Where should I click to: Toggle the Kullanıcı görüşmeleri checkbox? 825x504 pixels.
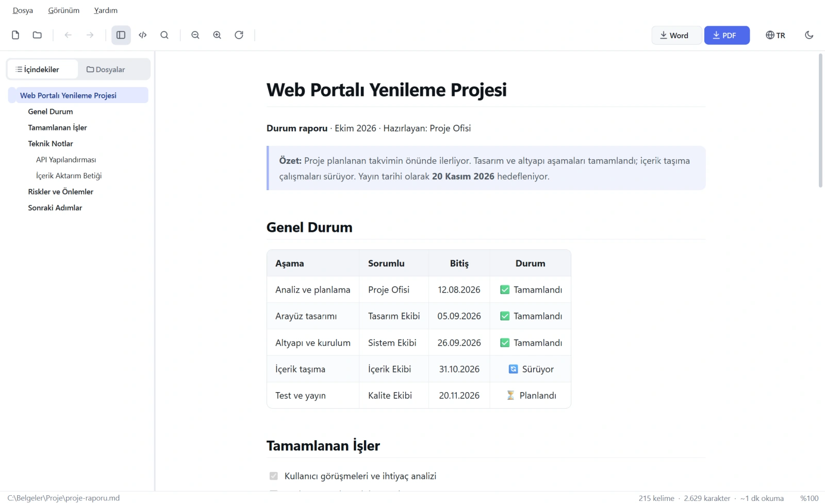[274, 476]
